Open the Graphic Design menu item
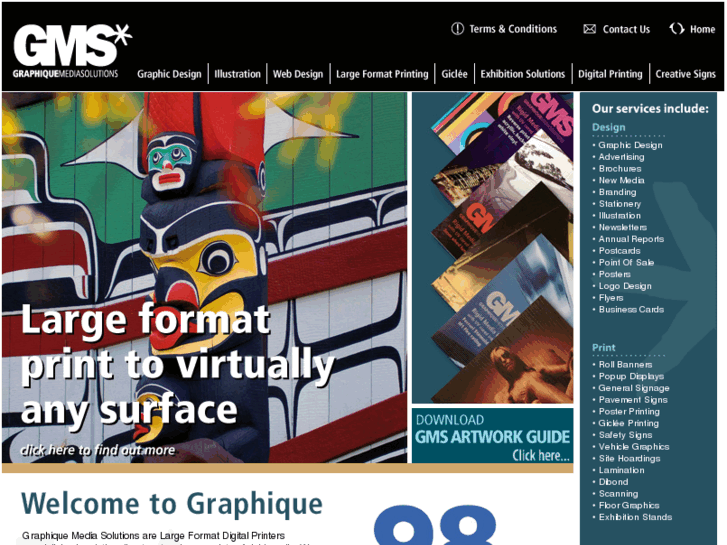 point(169,74)
